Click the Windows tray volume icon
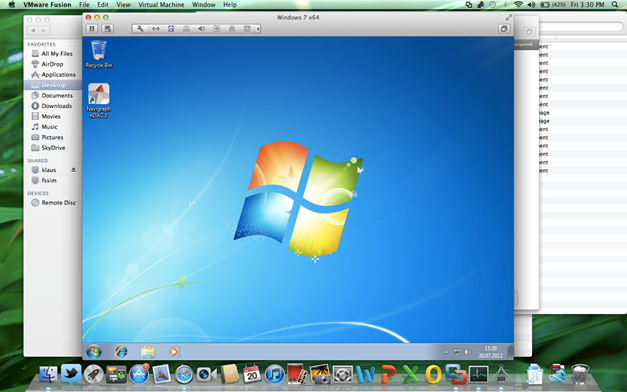Image resolution: width=627 pixels, height=392 pixels. point(467,352)
